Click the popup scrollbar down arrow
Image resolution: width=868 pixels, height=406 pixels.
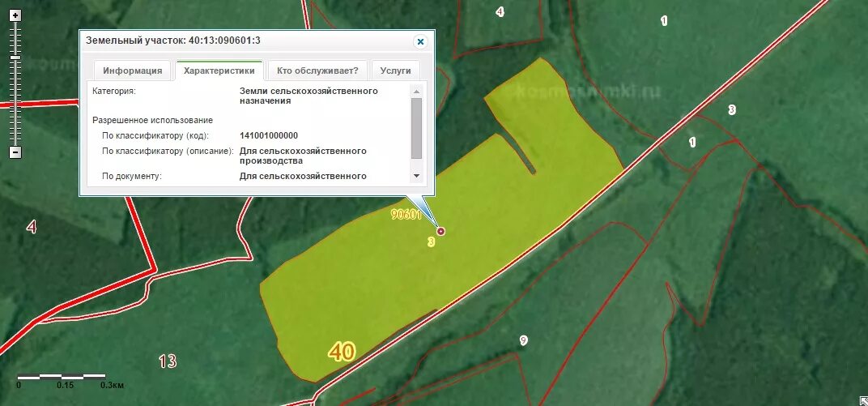coord(417,176)
